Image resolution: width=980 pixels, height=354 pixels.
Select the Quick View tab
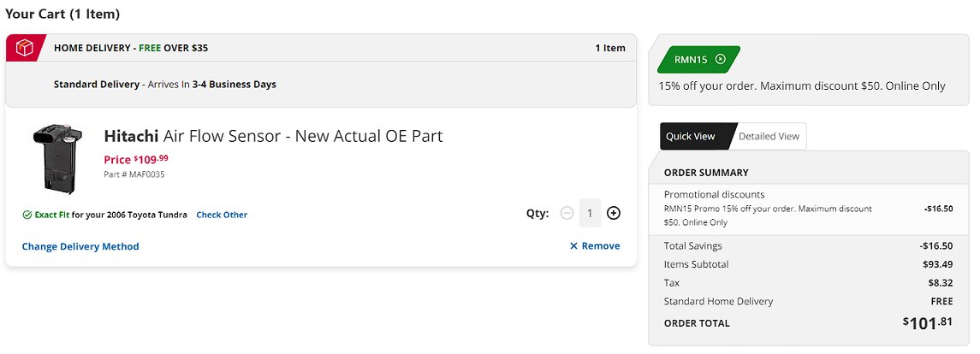(x=691, y=136)
